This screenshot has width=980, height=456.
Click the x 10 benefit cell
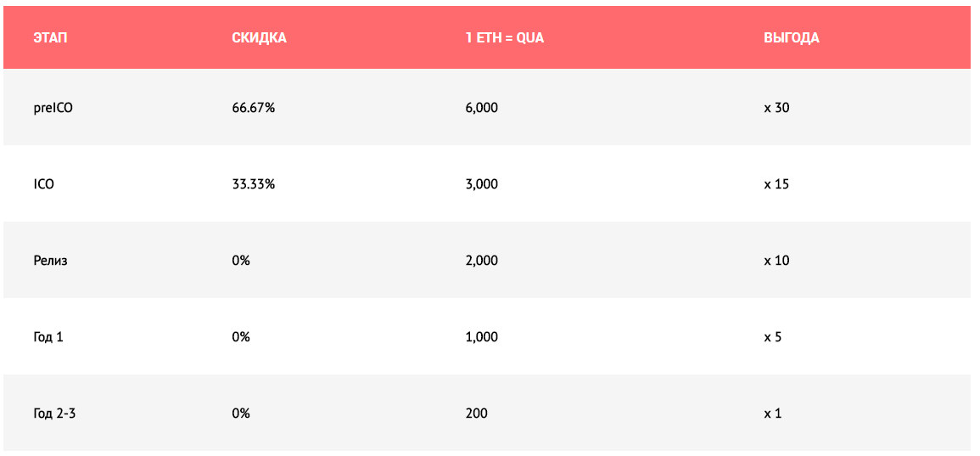pyautogui.click(x=777, y=260)
